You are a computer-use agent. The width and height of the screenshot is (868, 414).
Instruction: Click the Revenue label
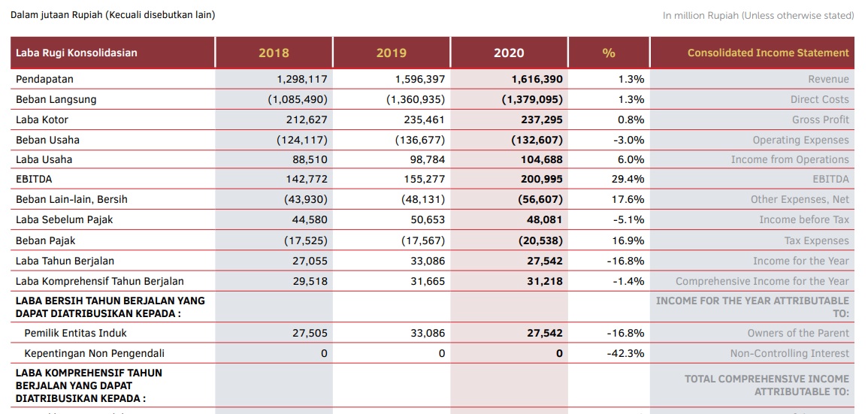(x=829, y=79)
